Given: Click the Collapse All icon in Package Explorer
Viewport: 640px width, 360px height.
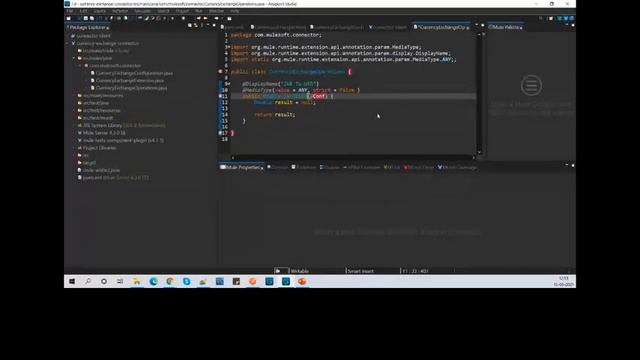Looking at the screenshot, I should coord(190,25).
